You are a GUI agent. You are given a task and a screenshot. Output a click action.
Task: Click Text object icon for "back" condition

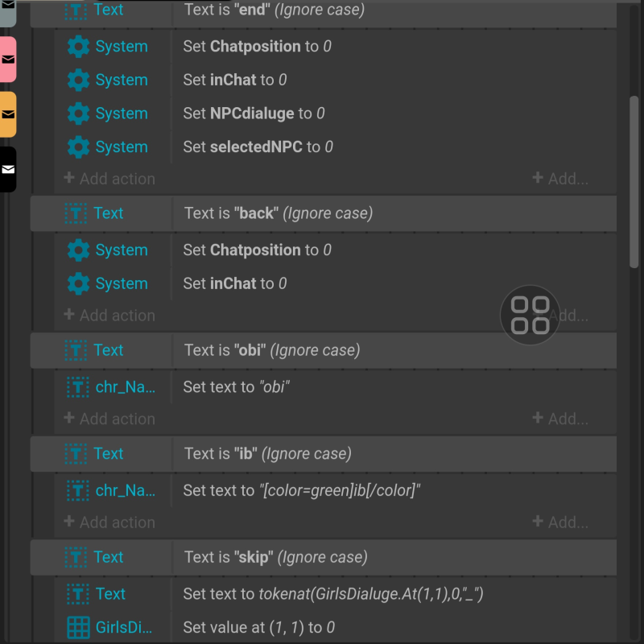tap(76, 213)
